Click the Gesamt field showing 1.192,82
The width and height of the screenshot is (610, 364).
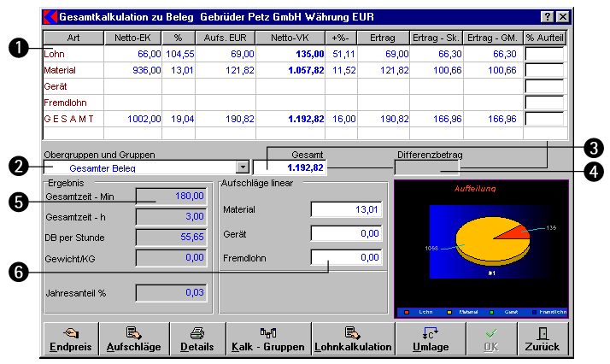point(290,167)
